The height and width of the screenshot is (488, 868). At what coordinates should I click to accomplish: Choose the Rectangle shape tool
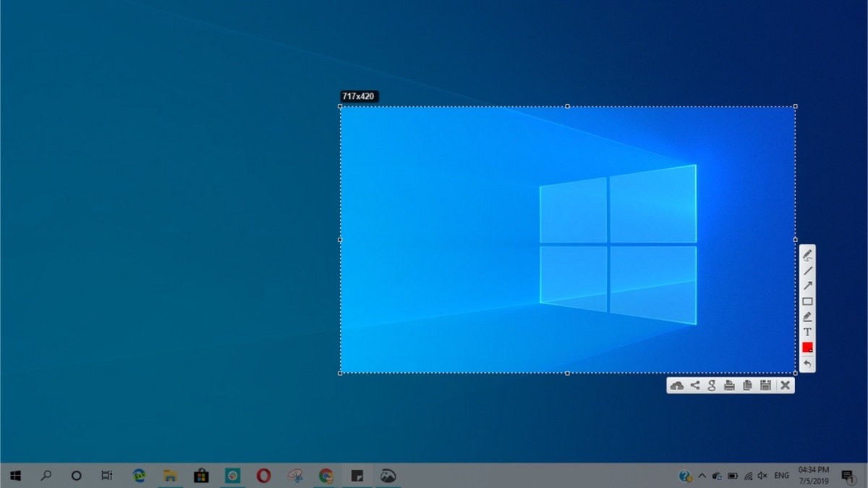point(807,301)
